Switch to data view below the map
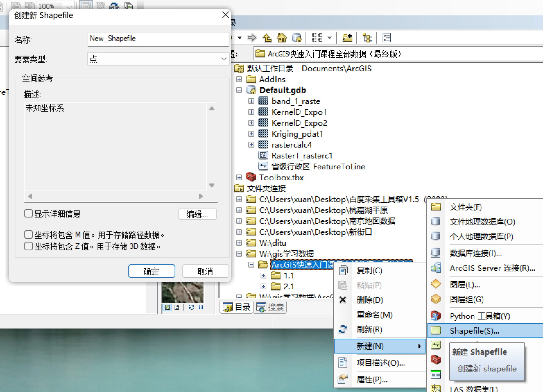543x392 pixels. tap(168, 307)
